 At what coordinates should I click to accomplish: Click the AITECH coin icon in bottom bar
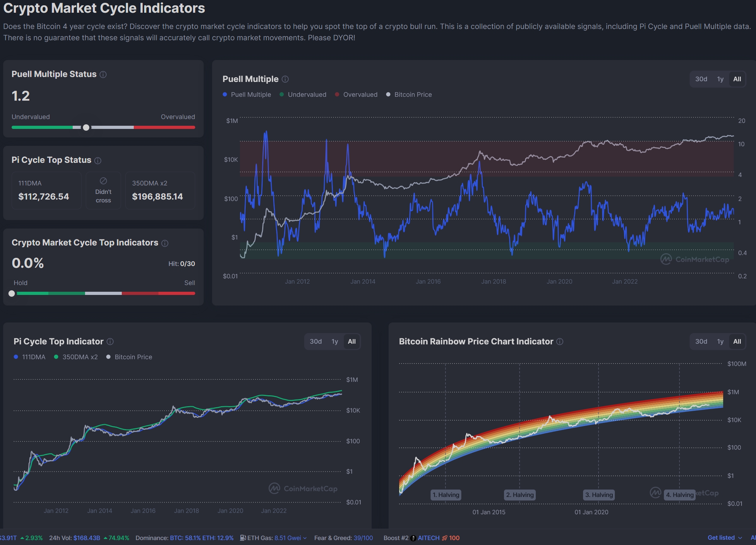tap(413, 538)
